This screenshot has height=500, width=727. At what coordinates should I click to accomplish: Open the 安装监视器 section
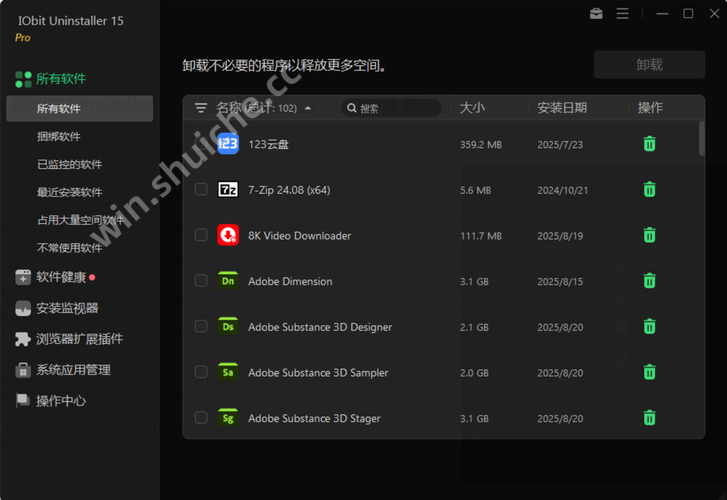(67, 308)
